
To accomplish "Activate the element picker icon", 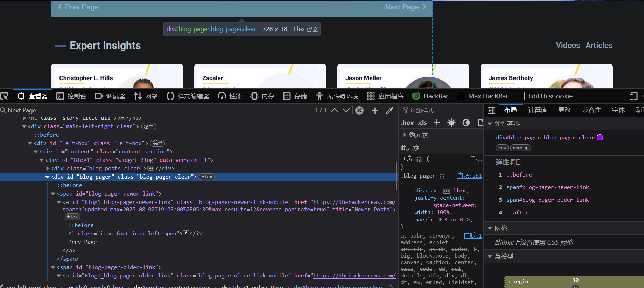I will pyautogui.click(x=5, y=96).
